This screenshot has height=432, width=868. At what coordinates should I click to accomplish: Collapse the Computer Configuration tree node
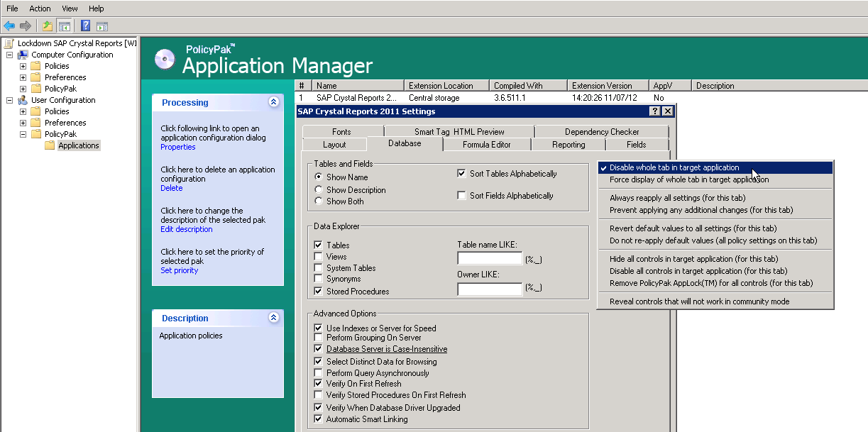pos(9,55)
